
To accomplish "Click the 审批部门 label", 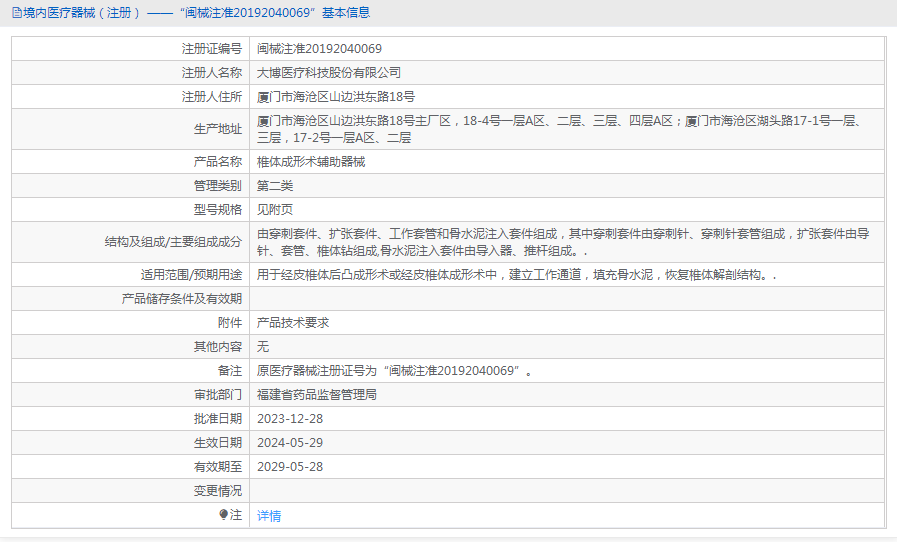I will (x=218, y=395).
